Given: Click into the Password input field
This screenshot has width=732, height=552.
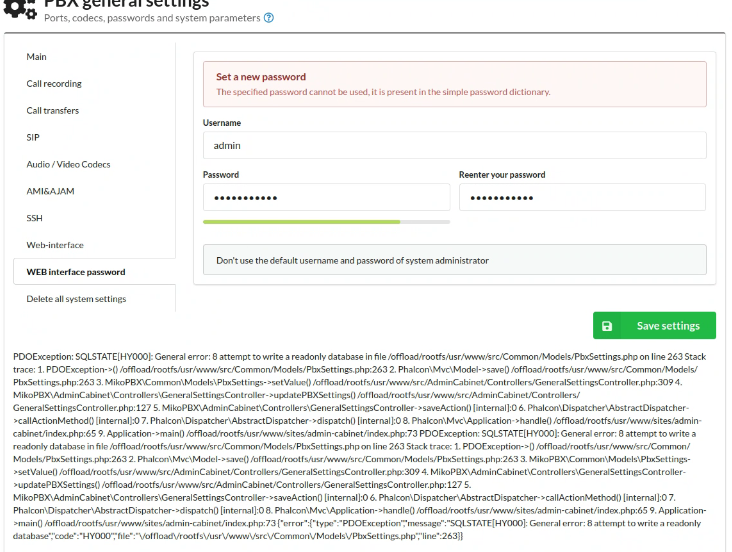Looking at the screenshot, I should click(x=326, y=197).
